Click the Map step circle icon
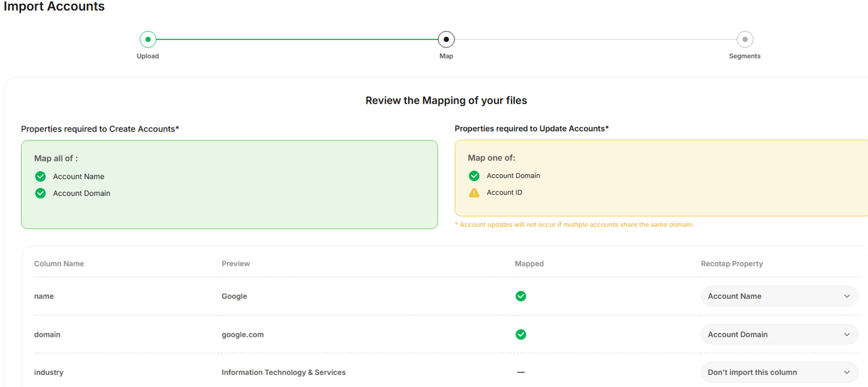Image resolution: width=868 pixels, height=387 pixels. coord(446,39)
